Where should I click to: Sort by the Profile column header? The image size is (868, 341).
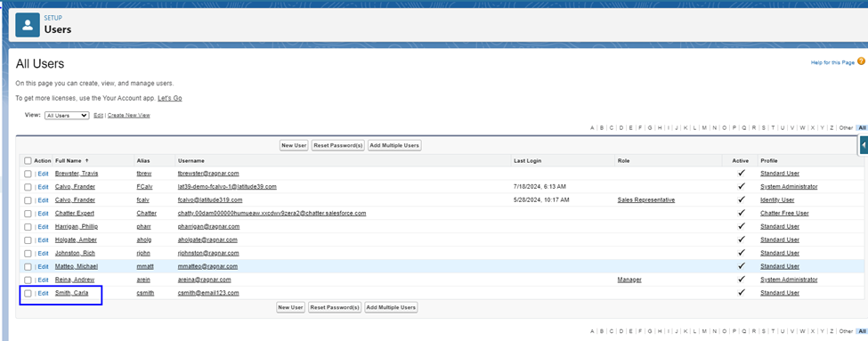[x=769, y=160]
